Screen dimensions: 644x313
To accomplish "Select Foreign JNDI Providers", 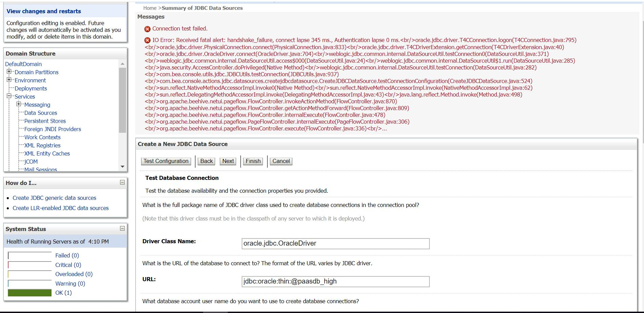I will 53,129.
